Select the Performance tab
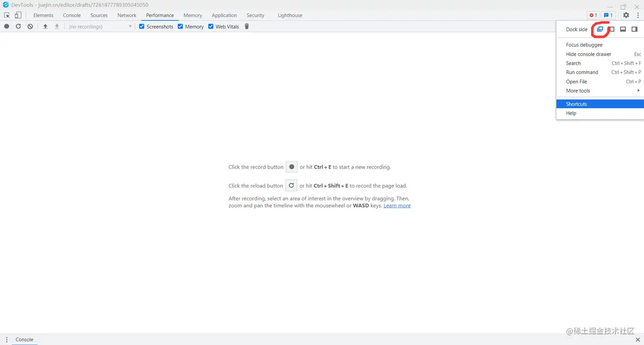644x345 pixels. tap(160, 15)
